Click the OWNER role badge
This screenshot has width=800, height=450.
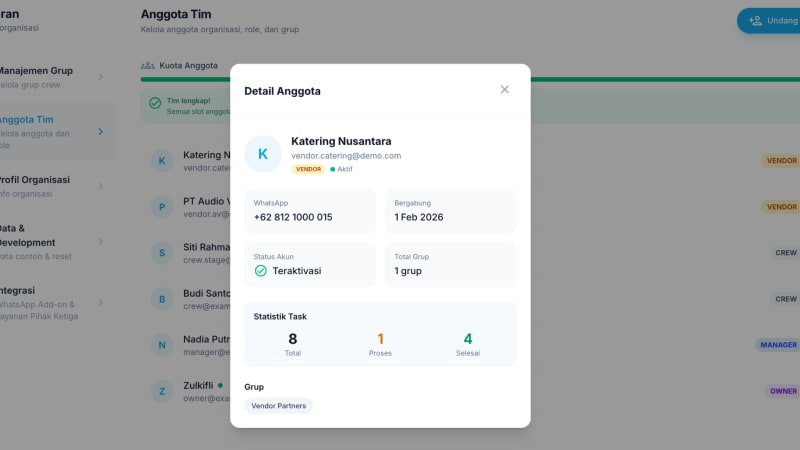pyautogui.click(x=783, y=391)
